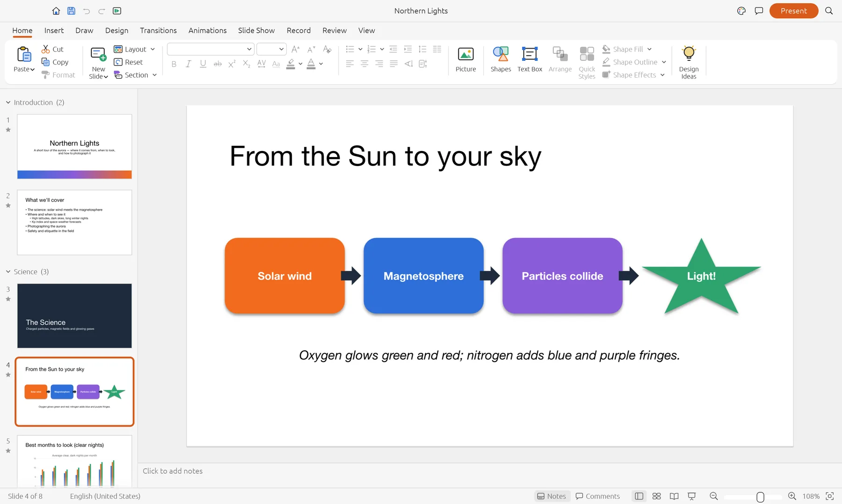Switch to Reading view

[674, 496]
